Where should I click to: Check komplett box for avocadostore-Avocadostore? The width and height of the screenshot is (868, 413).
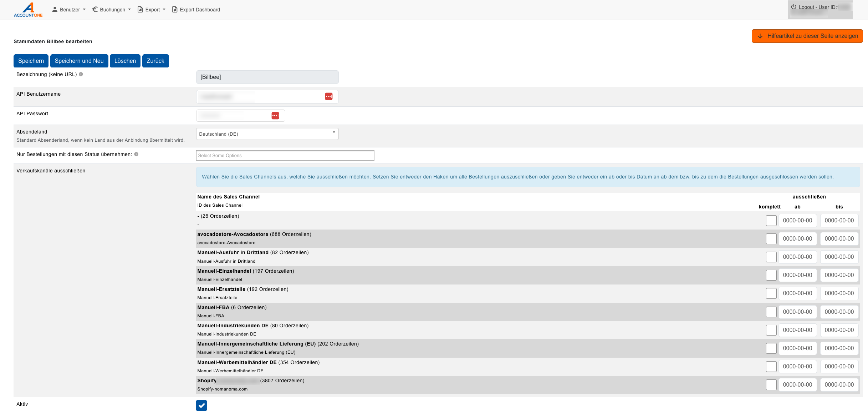click(x=771, y=239)
